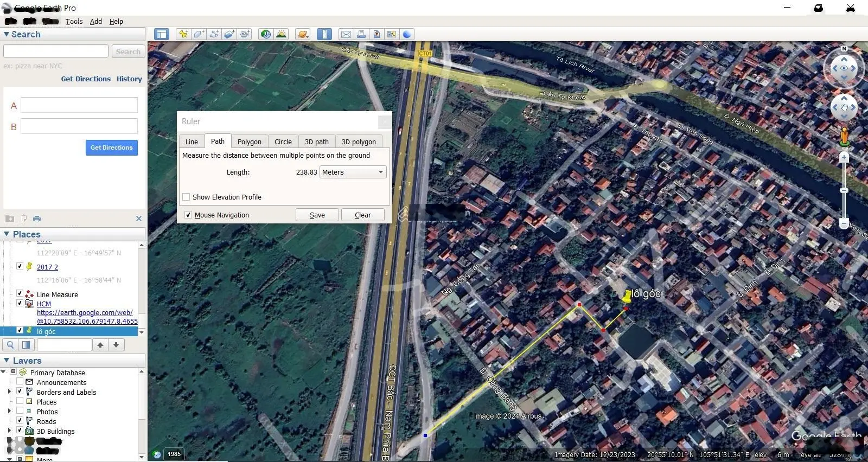Uncheck Mouse Navigation checkbox

pos(188,215)
